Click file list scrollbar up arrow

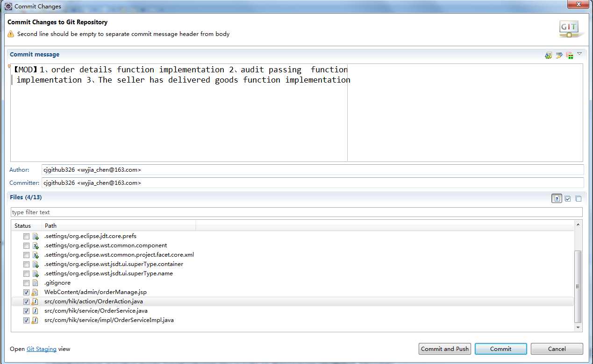pos(579,225)
